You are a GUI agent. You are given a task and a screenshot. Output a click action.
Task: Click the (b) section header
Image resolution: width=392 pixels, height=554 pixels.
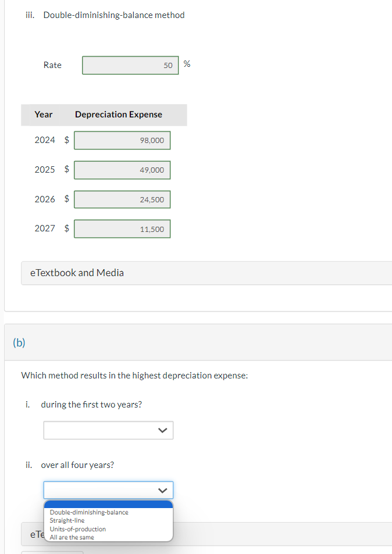19,342
